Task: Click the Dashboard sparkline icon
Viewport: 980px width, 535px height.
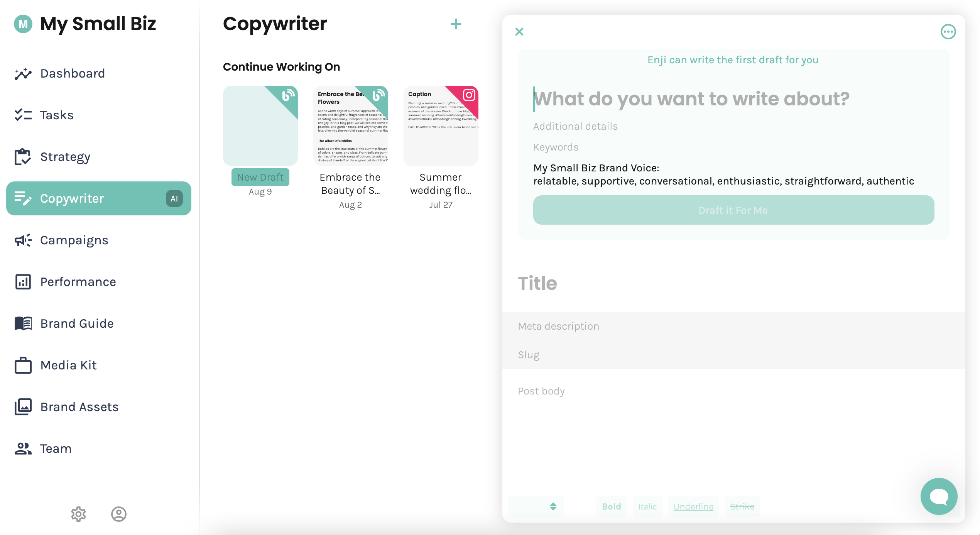Action: [x=23, y=73]
